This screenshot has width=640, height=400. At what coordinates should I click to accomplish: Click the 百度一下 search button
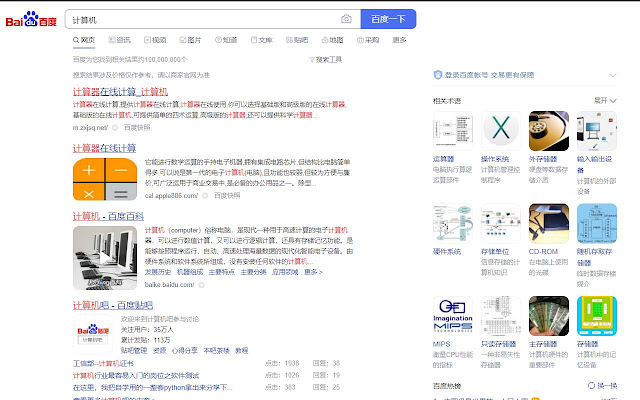pyautogui.click(x=388, y=19)
